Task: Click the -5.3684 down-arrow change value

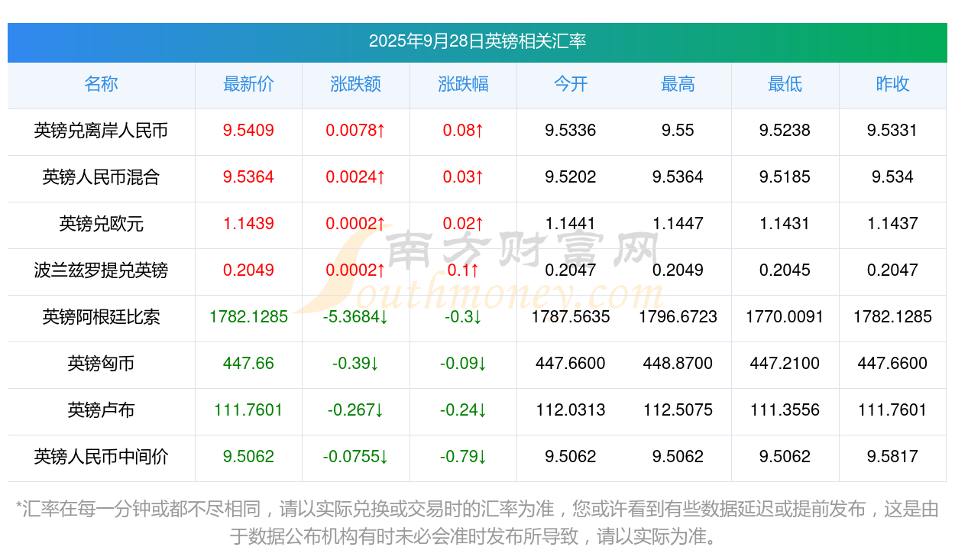Action: click(355, 317)
